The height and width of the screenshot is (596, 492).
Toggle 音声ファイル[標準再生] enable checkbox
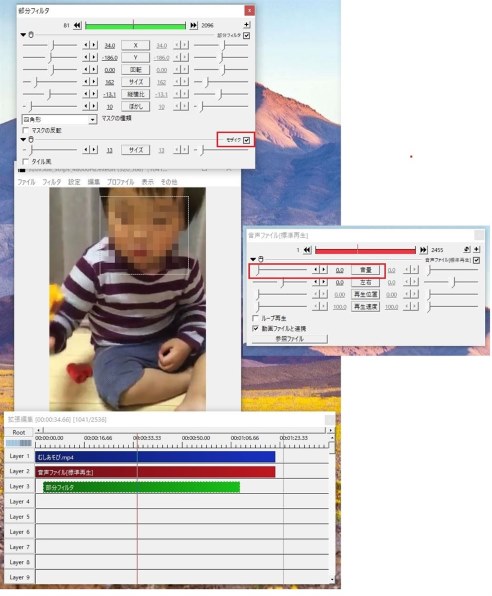tap(477, 260)
